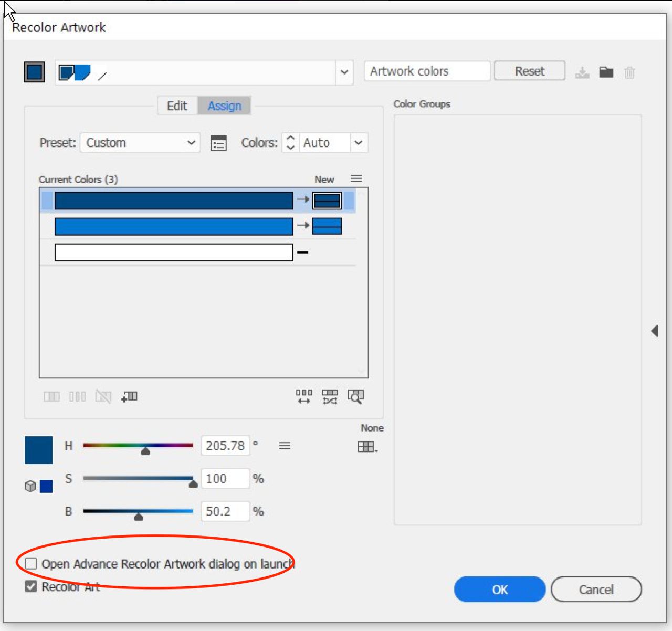Click the Cancel button

point(596,590)
